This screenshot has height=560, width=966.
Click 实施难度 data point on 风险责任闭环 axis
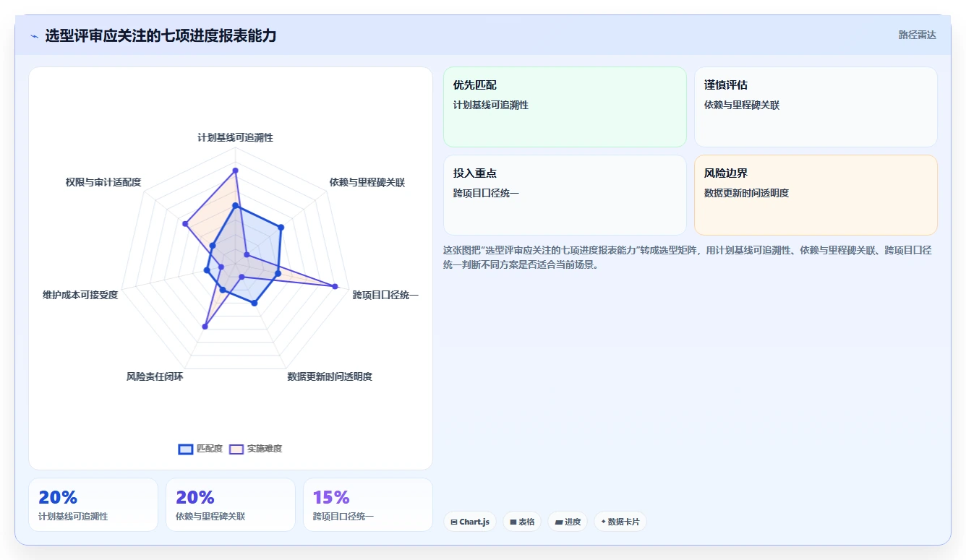(x=205, y=327)
